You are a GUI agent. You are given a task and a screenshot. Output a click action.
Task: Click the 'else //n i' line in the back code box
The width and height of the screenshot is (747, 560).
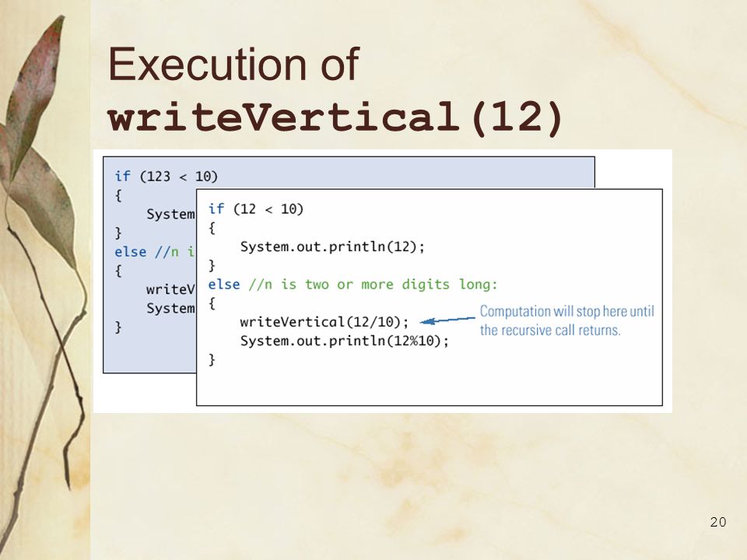[155, 251]
